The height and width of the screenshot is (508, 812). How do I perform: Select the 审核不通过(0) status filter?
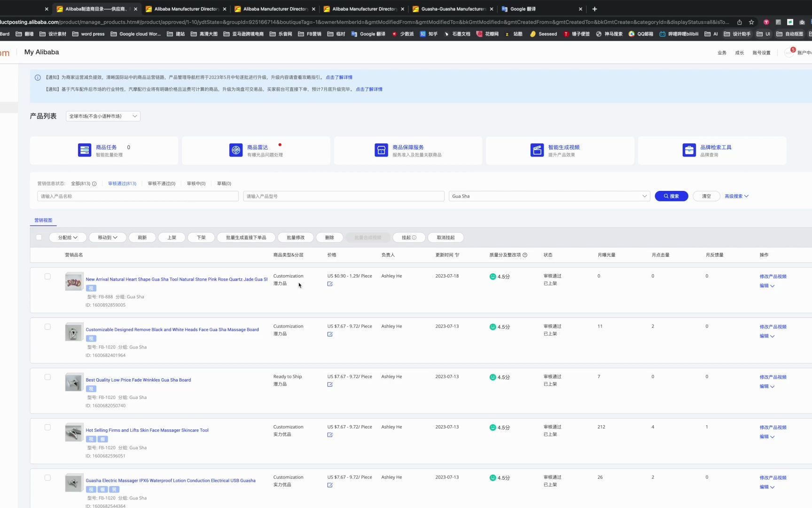tap(162, 184)
